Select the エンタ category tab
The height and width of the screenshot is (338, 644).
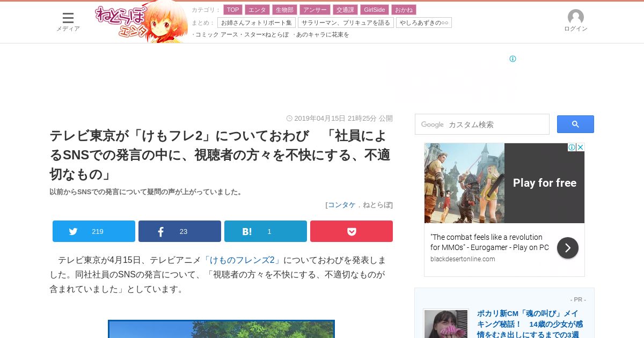point(257,10)
